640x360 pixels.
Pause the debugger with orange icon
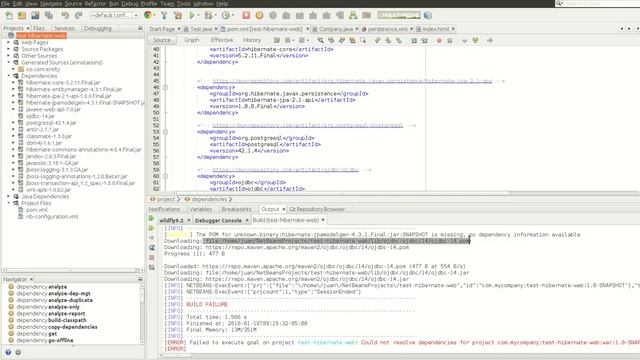click(x=259, y=16)
